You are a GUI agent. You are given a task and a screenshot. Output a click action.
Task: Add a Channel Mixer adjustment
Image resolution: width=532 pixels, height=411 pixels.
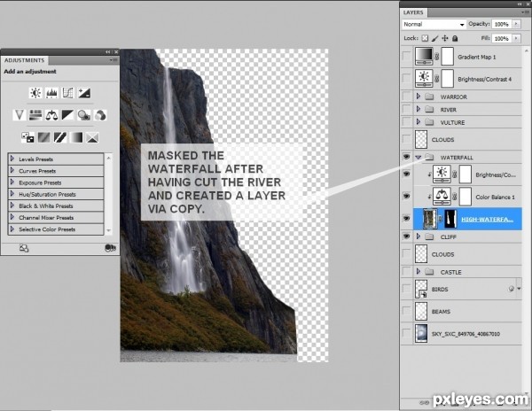[x=100, y=115]
